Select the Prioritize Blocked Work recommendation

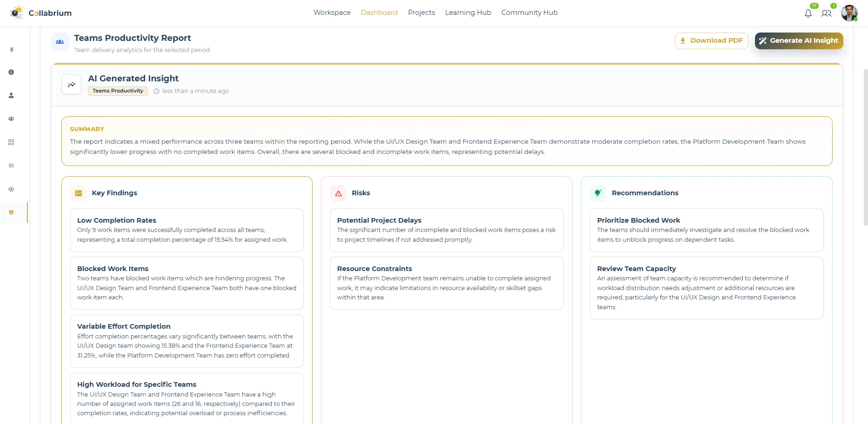tap(707, 230)
